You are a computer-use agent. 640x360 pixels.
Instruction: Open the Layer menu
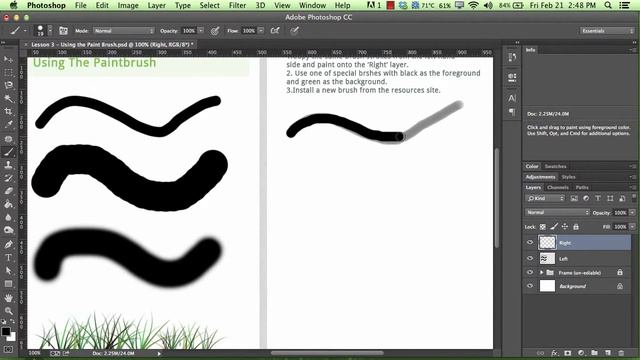(157, 5)
